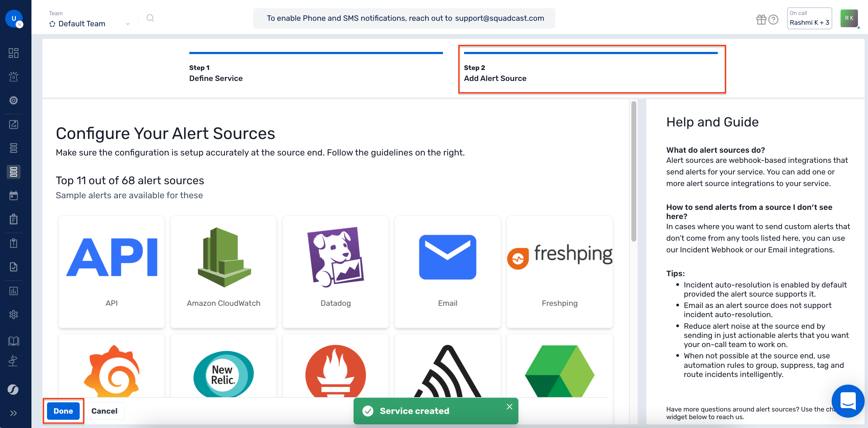Click the search magnifier icon
Image resolution: width=868 pixels, height=428 pixels.
(x=150, y=18)
